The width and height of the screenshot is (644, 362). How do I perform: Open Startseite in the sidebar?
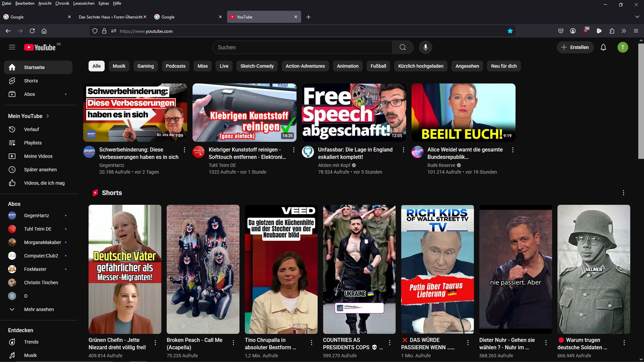pos(38,67)
